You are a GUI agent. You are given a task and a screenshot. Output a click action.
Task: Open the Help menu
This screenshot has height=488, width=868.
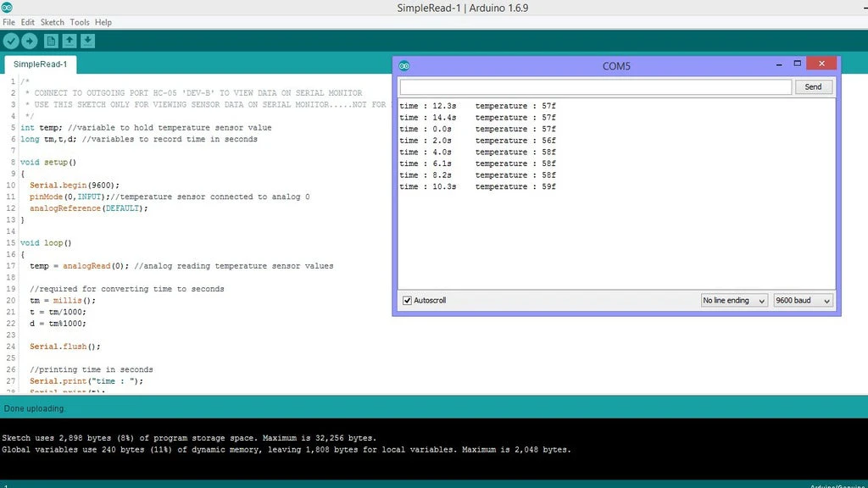[103, 22]
